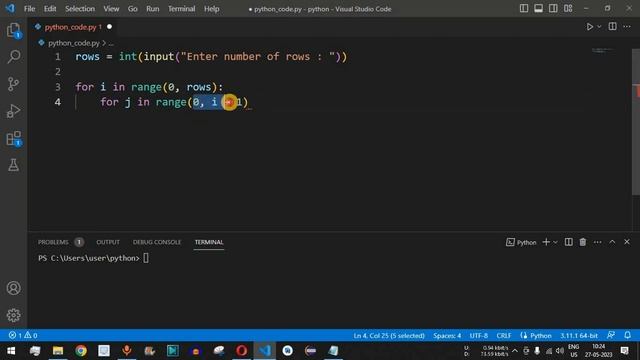Expand the new terminal launch profile dropdown
The width and height of the screenshot is (640, 360).
coord(555,242)
